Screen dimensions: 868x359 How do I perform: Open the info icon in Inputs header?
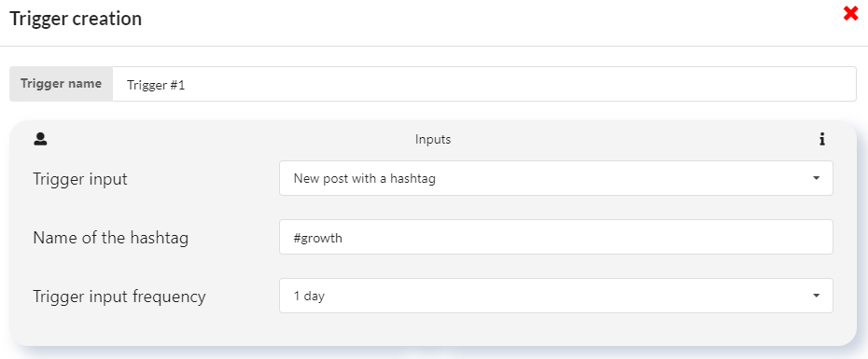click(x=822, y=139)
